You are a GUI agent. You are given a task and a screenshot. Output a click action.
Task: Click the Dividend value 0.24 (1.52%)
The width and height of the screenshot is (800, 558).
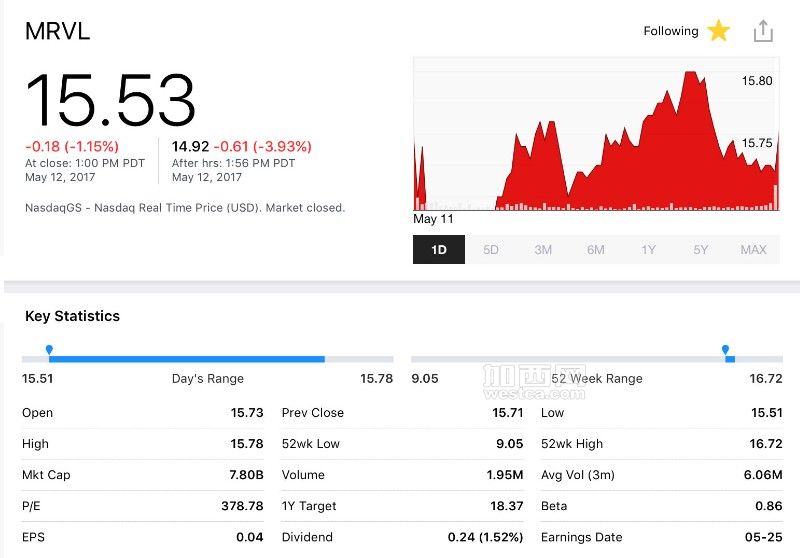coord(485,537)
